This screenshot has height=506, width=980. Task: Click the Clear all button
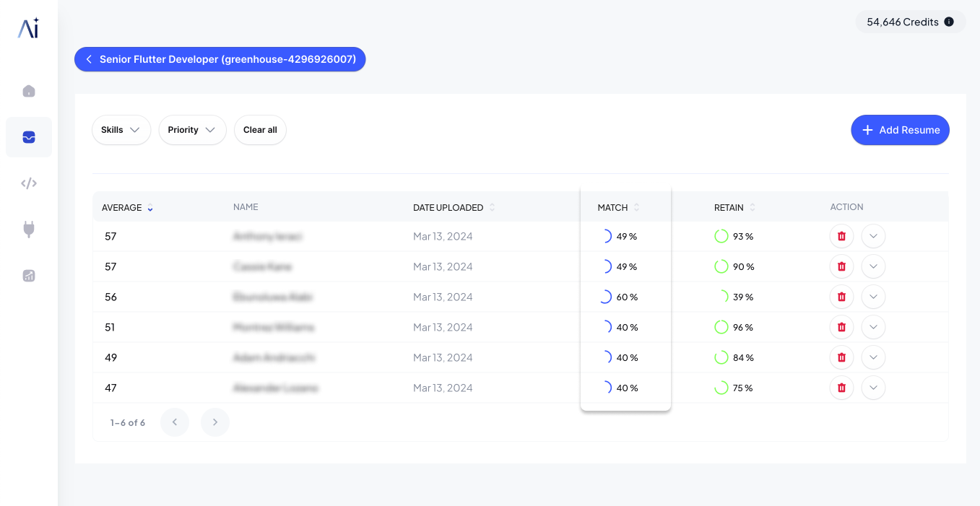[x=260, y=130]
